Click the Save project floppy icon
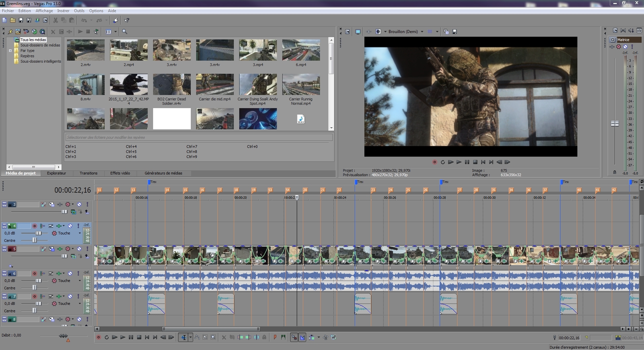The height and width of the screenshot is (350, 644). click(x=21, y=20)
